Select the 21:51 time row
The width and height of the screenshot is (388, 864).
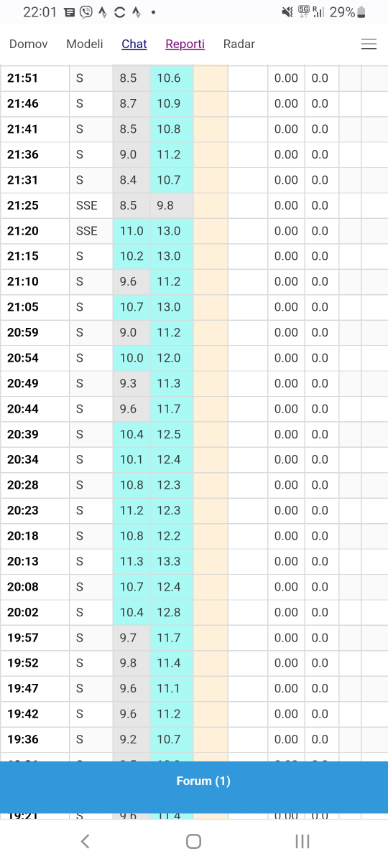[194, 78]
